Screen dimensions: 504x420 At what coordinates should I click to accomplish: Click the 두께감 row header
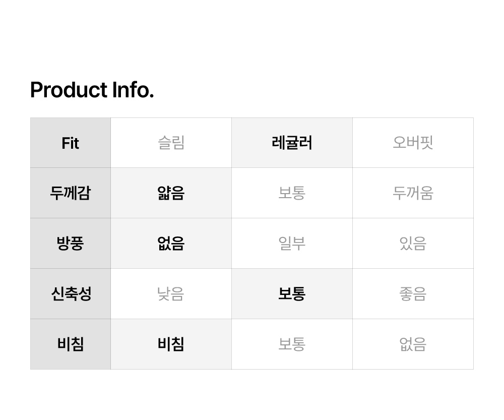[71, 193]
